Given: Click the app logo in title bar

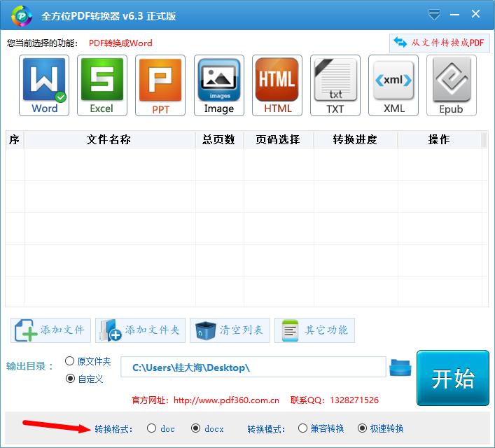Looking at the screenshot, I should [x=22, y=16].
